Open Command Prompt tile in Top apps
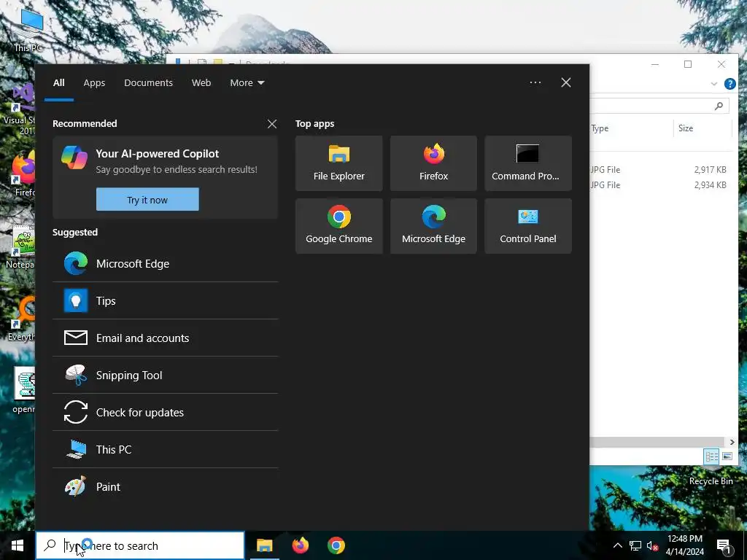The width and height of the screenshot is (747, 560). pos(528,163)
